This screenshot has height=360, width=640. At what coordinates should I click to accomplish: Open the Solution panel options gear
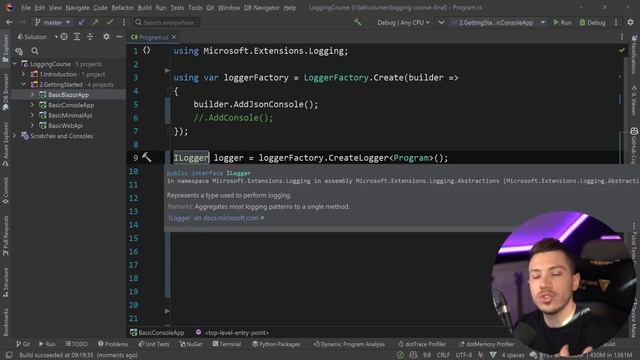pos(106,37)
